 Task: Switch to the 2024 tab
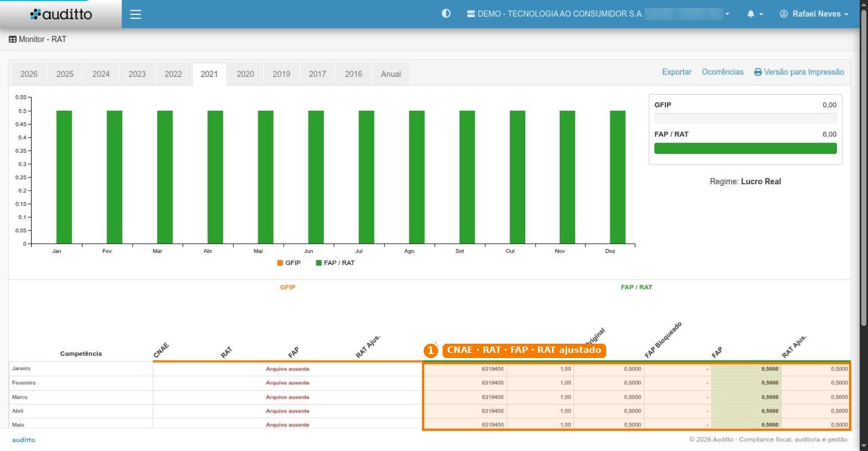[x=101, y=74]
